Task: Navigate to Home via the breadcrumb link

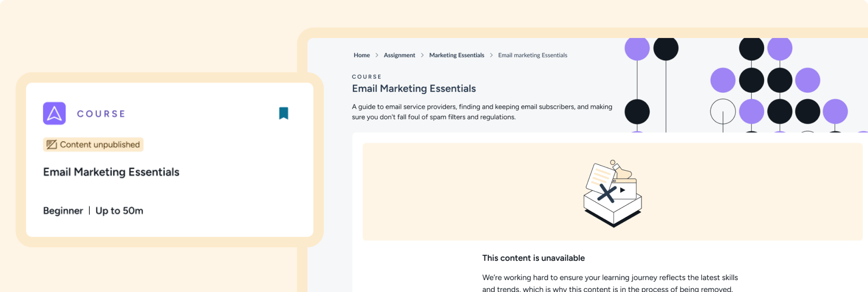Action: tap(361, 55)
